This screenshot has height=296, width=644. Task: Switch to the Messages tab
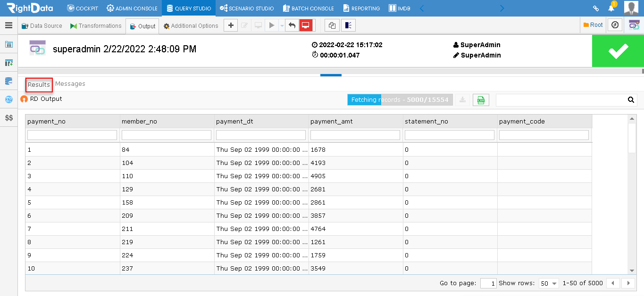tap(70, 84)
